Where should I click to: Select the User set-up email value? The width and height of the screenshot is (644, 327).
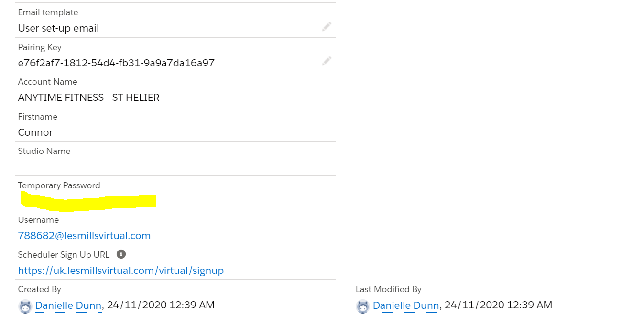coord(58,28)
